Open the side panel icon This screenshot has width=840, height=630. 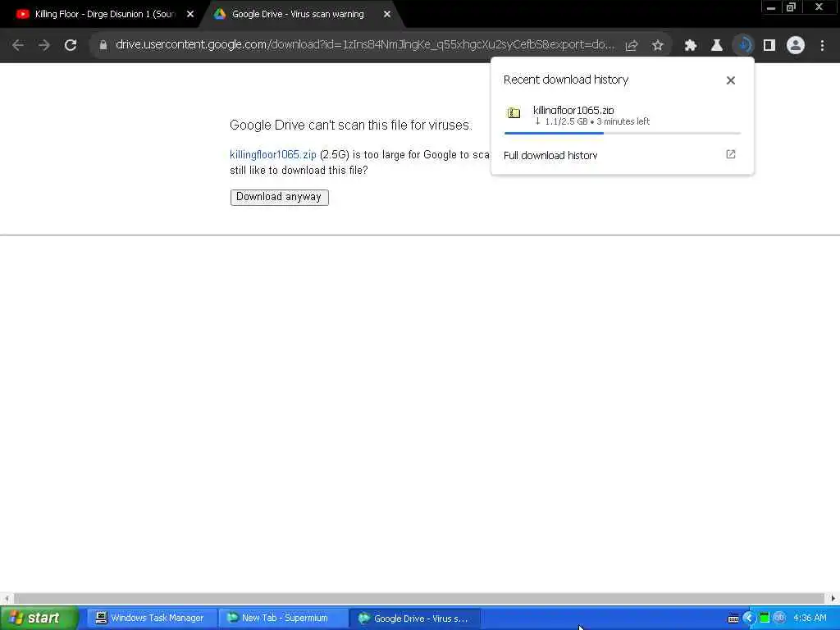pyautogui.click(x=769, y=46)
